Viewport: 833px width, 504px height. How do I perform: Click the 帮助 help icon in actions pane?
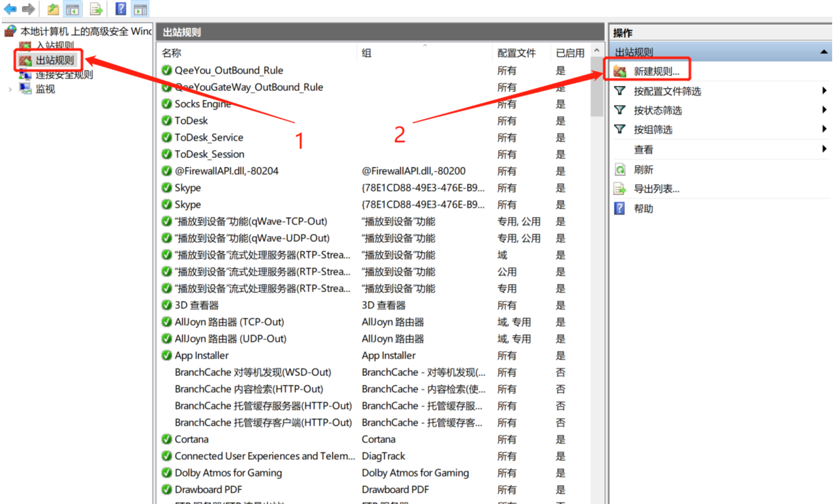pos(620,209)
